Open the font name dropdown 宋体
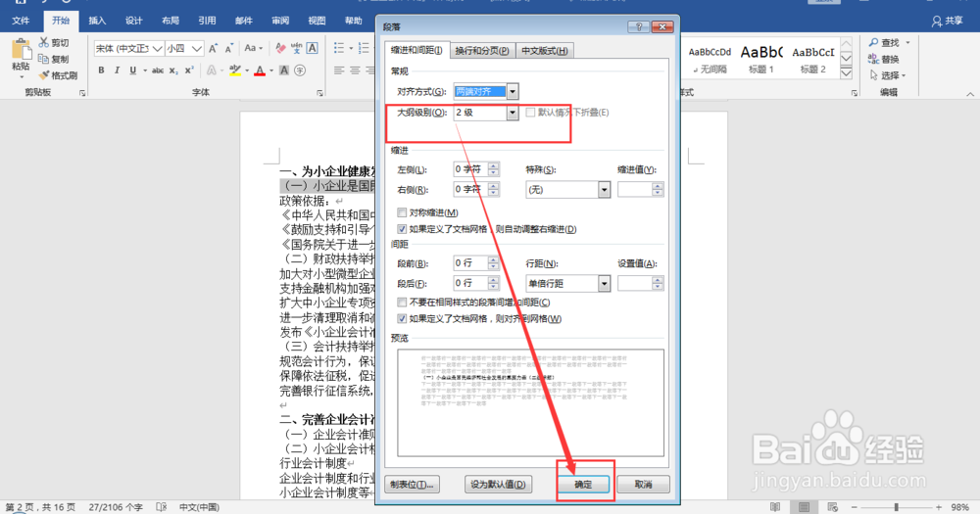Viewport: 980px width, 514px height. 157,48
